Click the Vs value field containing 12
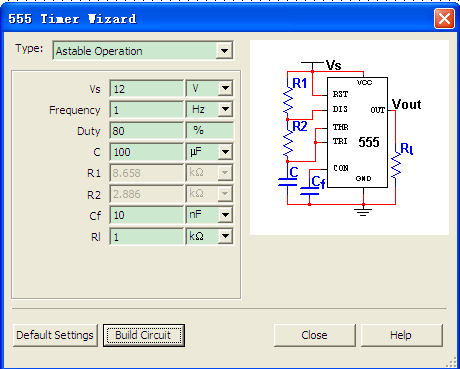This screenshot has height=369, width=460. click(147, 89)
